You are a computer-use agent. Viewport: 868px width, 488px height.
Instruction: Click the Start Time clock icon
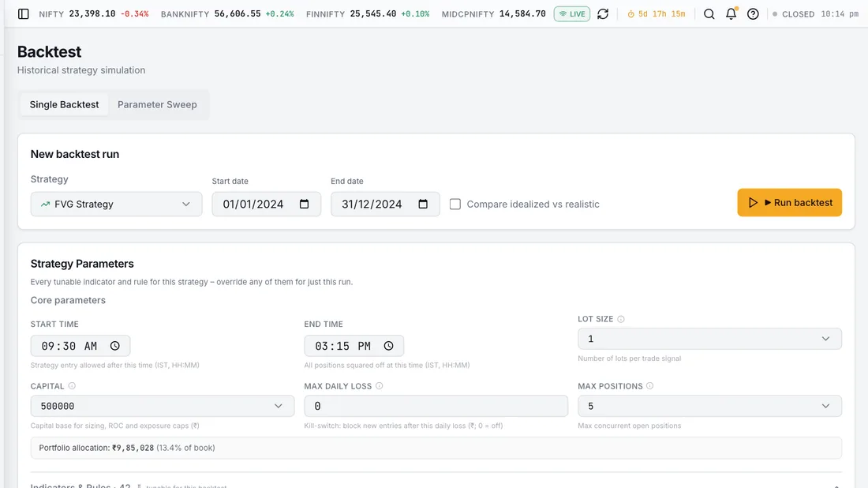pos(114,346)
